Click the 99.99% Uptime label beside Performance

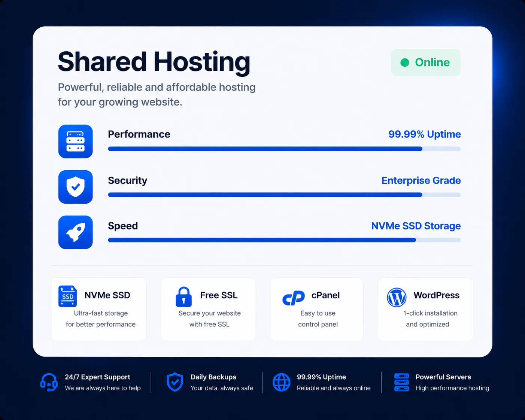pos(425,134)
